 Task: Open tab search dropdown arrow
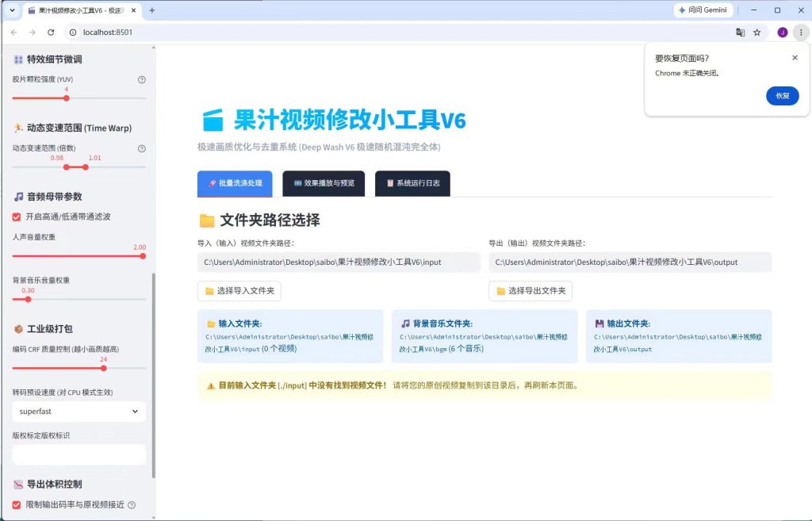tap(12, 10)
